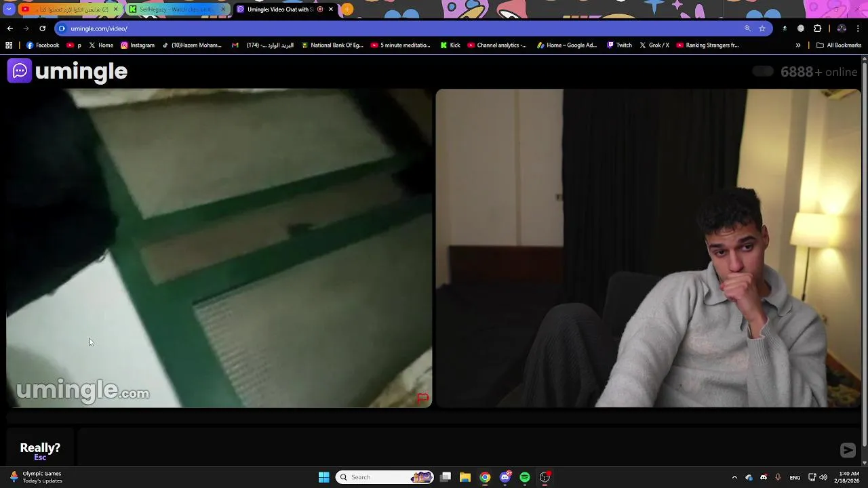868x488 pixels.
Task: Open the Gmail (174) inbox bookmark
Action: coord(262,45)
